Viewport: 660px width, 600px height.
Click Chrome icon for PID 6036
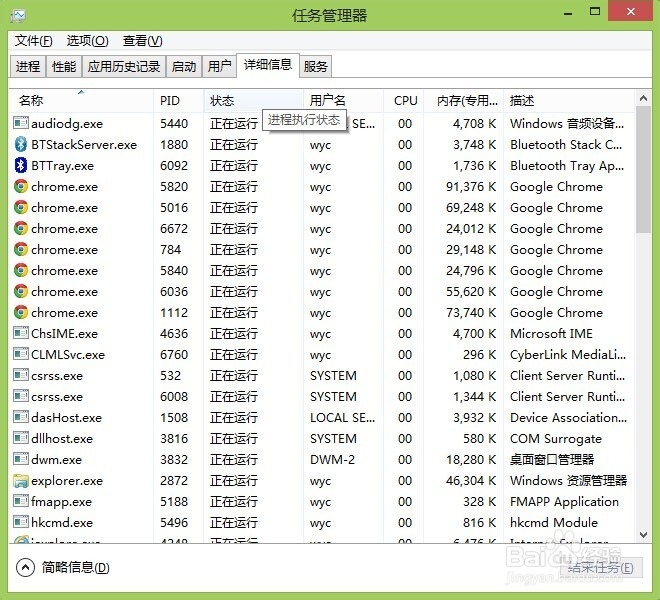tap(21, 291)
